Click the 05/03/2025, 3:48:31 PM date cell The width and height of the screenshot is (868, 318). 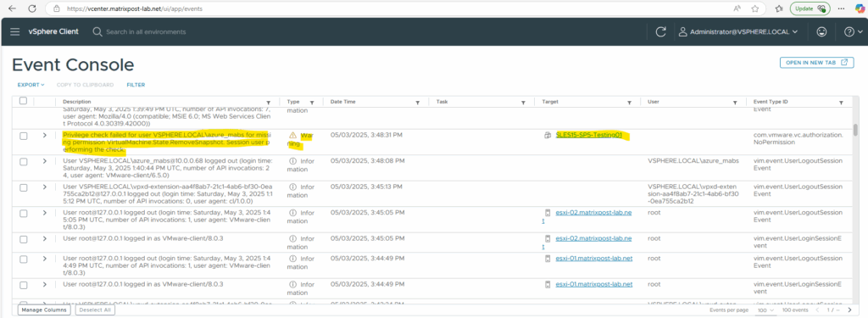click(368, 135)
